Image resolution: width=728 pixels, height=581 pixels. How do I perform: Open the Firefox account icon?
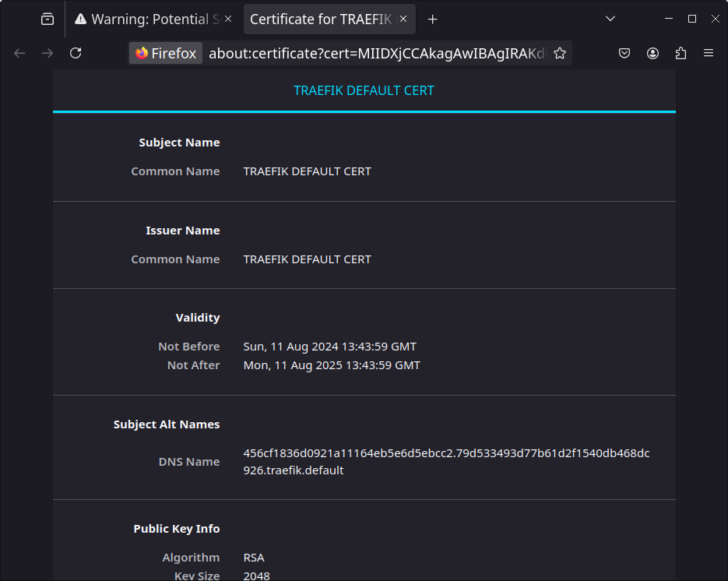click(x=652, y=54)
